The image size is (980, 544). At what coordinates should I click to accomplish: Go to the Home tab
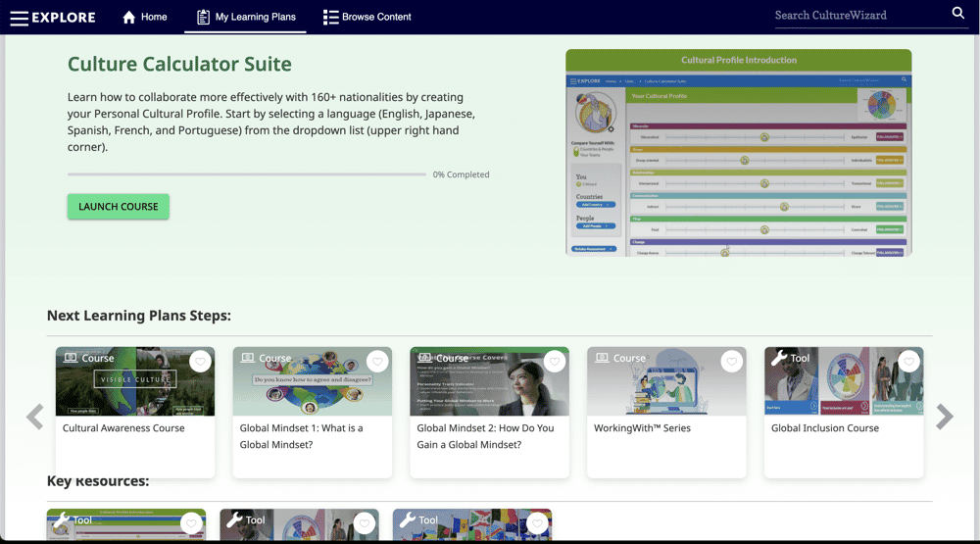144,17
